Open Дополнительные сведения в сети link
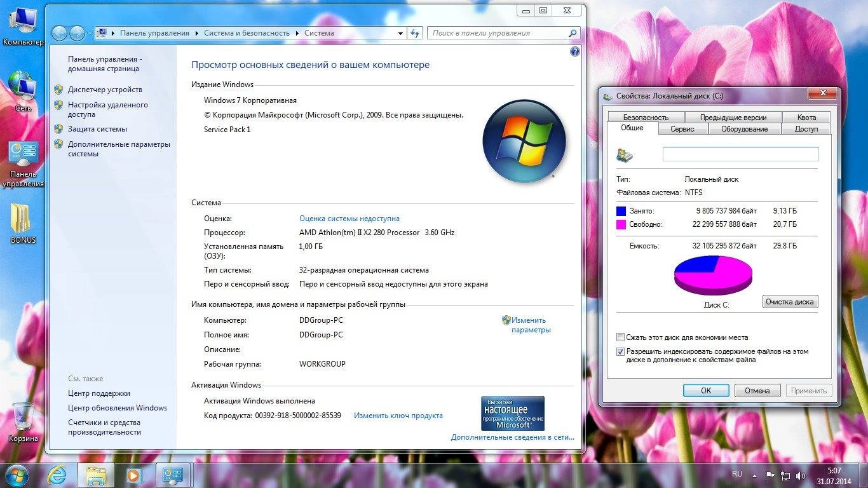868x488 pixels. pos(512,437)
